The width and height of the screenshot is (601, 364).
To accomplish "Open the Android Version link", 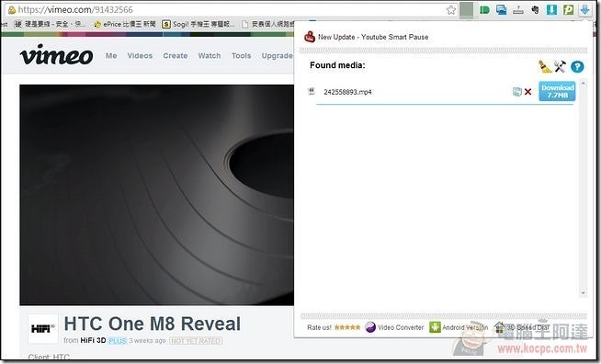I will click(x=459, y=327).
